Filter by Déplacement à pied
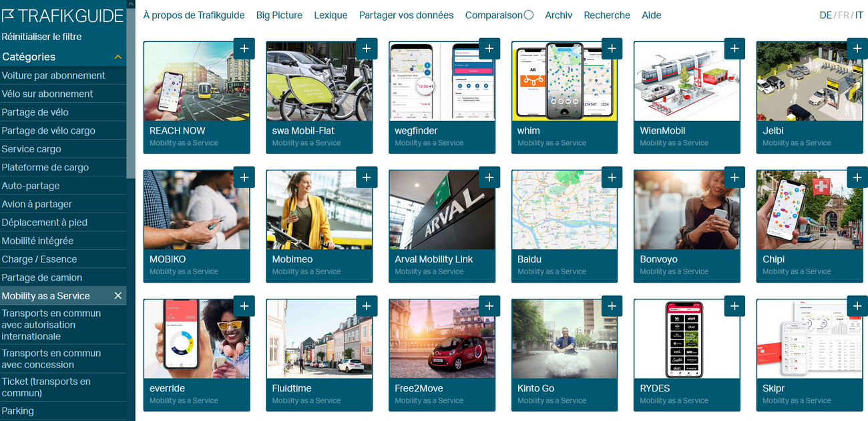 point(63,223)
